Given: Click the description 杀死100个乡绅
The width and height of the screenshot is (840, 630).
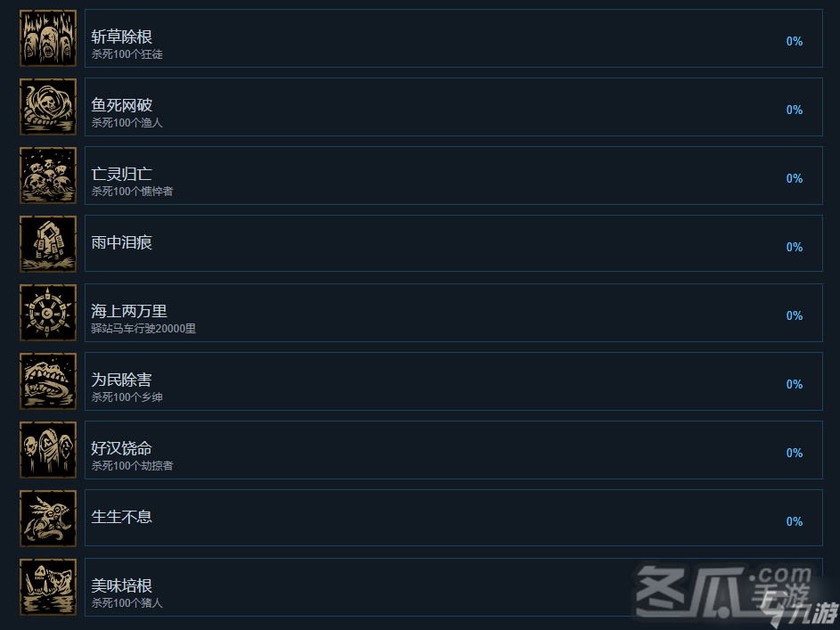Looking at the screenshot, I should pyautogui.click(x=127, y=397).
